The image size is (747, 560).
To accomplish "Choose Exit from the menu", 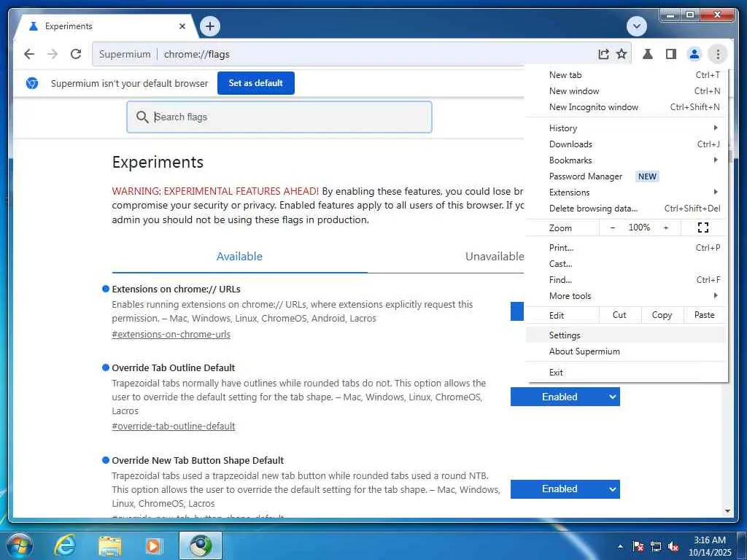I will click(627, 373).
